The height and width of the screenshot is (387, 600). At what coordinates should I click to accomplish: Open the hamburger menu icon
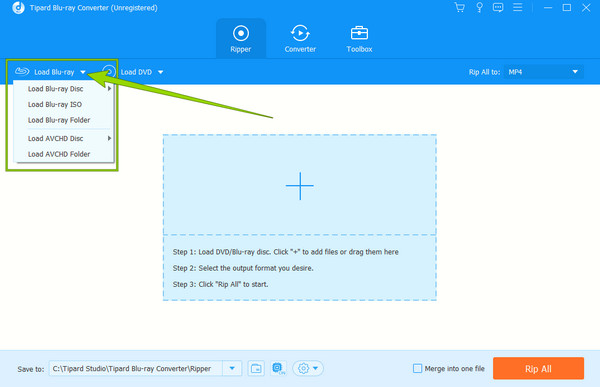517,7
